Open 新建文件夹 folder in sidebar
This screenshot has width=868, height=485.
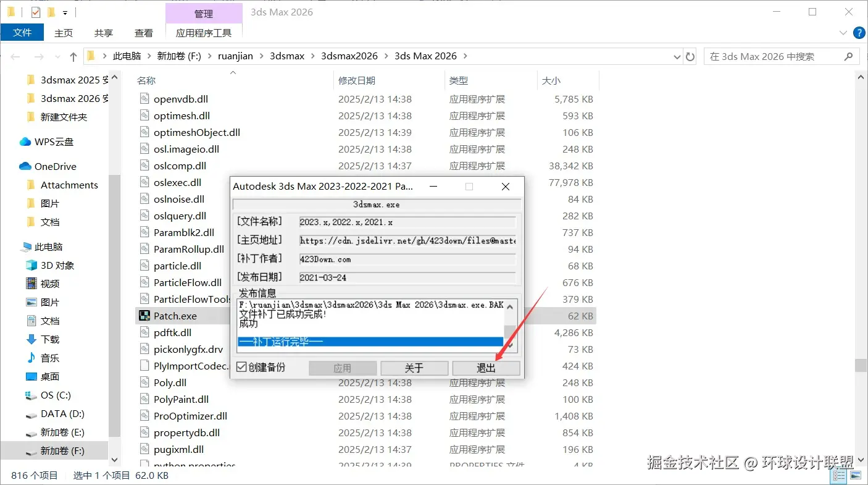[x=64, y=117]
